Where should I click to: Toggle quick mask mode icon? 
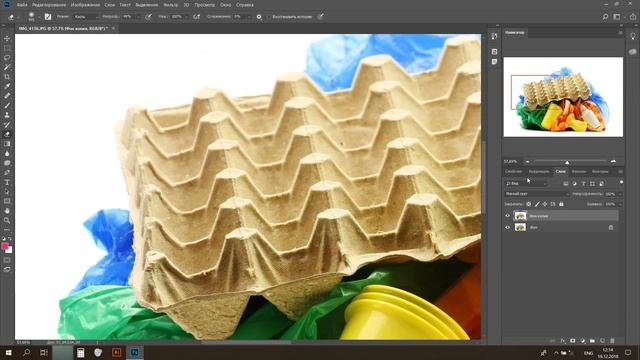pyautogui.click(x=7, y=260)
